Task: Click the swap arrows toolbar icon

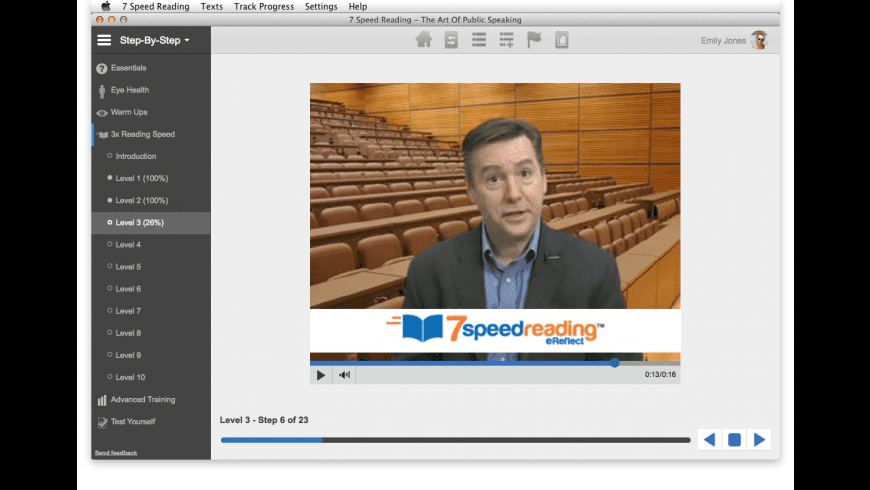Action: 451,40
